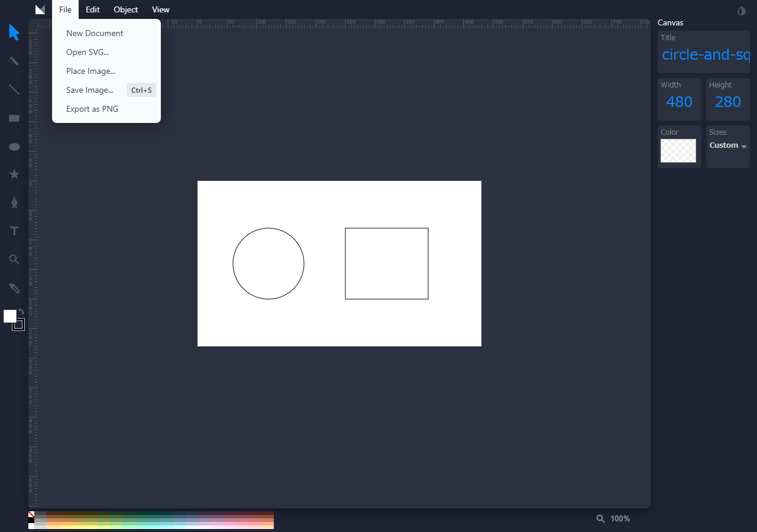Image resolution: width=757 pixels, height=532 pixels.
Task: Open the View menu
Action: coord(161,9)
